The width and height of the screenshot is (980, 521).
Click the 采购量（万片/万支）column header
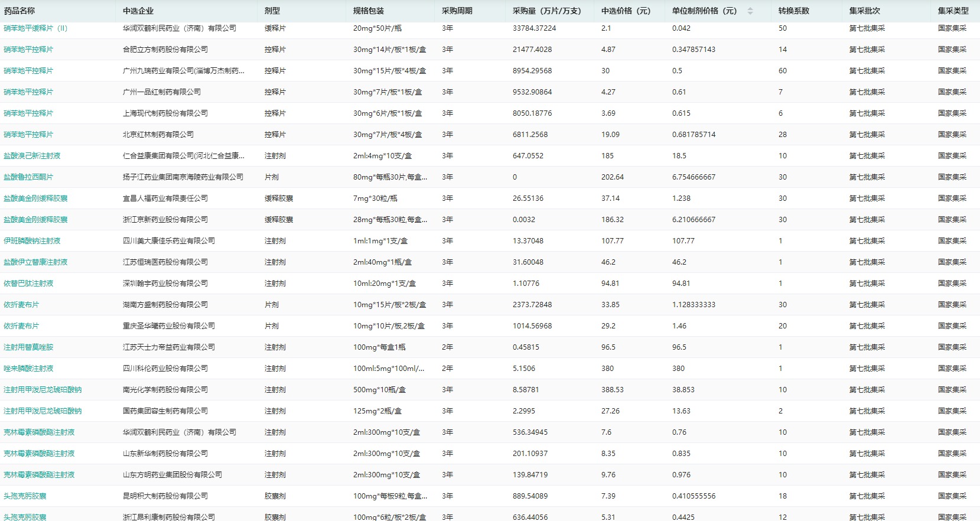pos(547,11)
